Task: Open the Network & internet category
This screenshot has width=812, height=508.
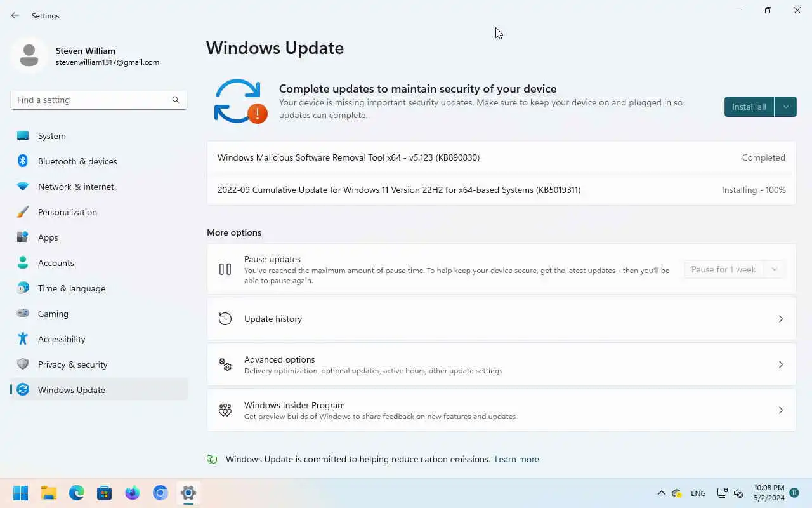Action: click(x=99, y=187)
